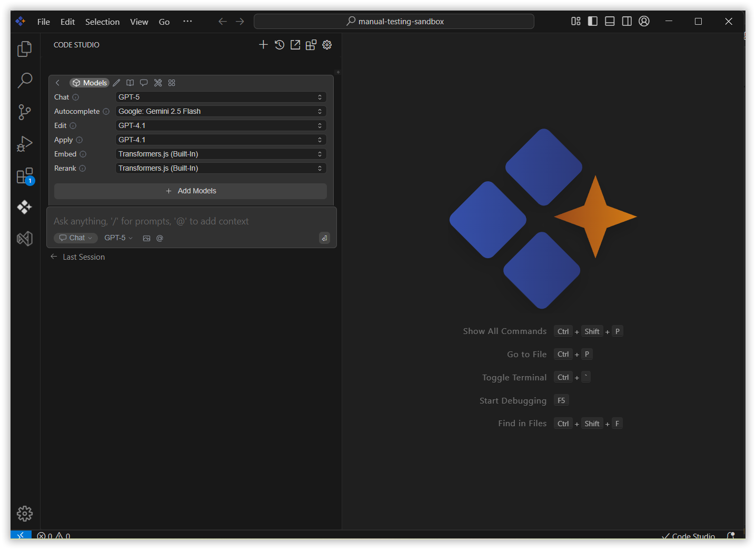This screenshot has height=550, width=756.
Task: Open the Rules pencil icon section
Action: [x=116, y=83]
